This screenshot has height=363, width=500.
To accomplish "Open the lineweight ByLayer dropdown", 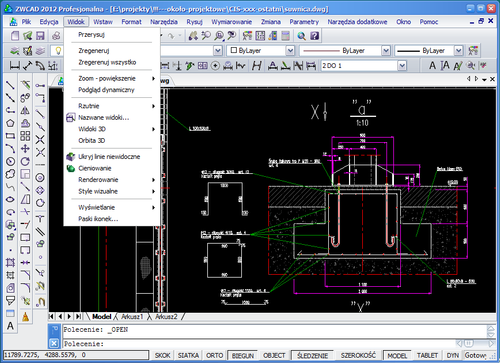I will click(459, 51).
